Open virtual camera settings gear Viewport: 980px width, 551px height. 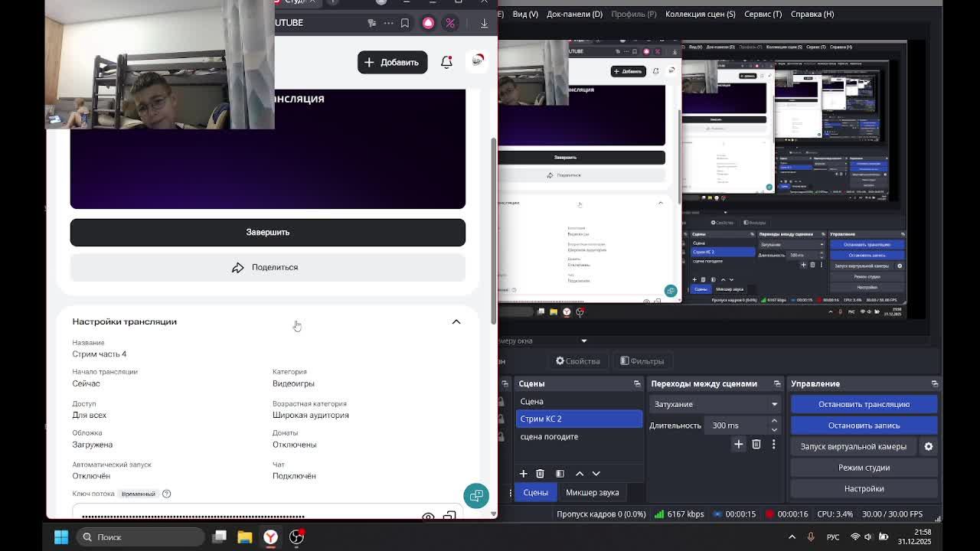point(929,446)
